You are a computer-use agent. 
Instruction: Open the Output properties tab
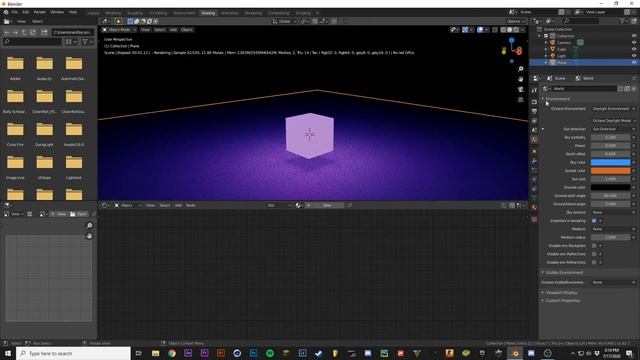coord(534,111)
